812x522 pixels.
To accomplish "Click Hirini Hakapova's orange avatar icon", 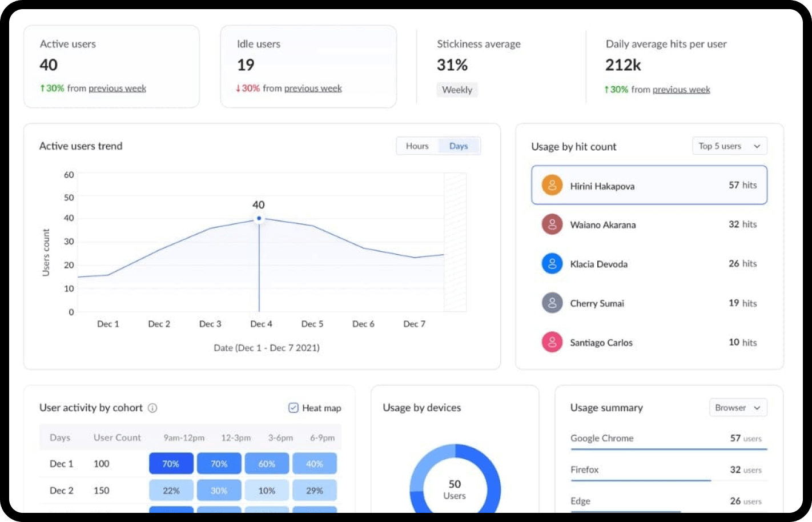I will [x=552, y=186].
